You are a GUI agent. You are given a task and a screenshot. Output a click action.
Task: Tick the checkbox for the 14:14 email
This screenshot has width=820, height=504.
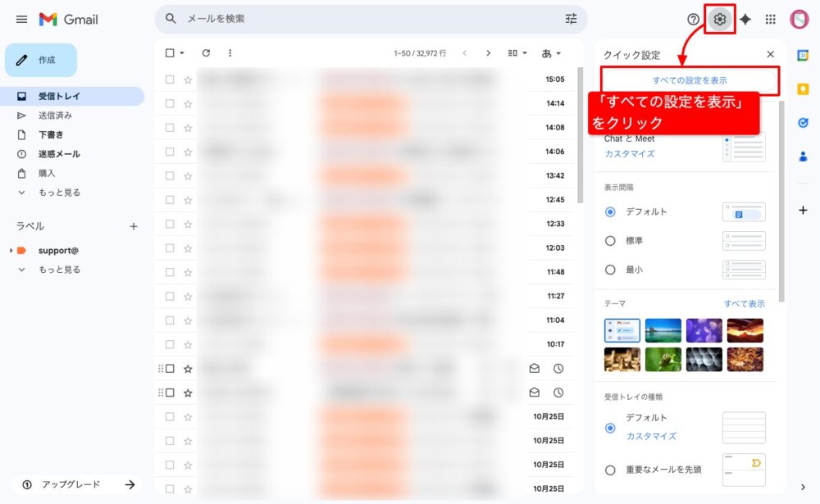click(x=170, y=104)
